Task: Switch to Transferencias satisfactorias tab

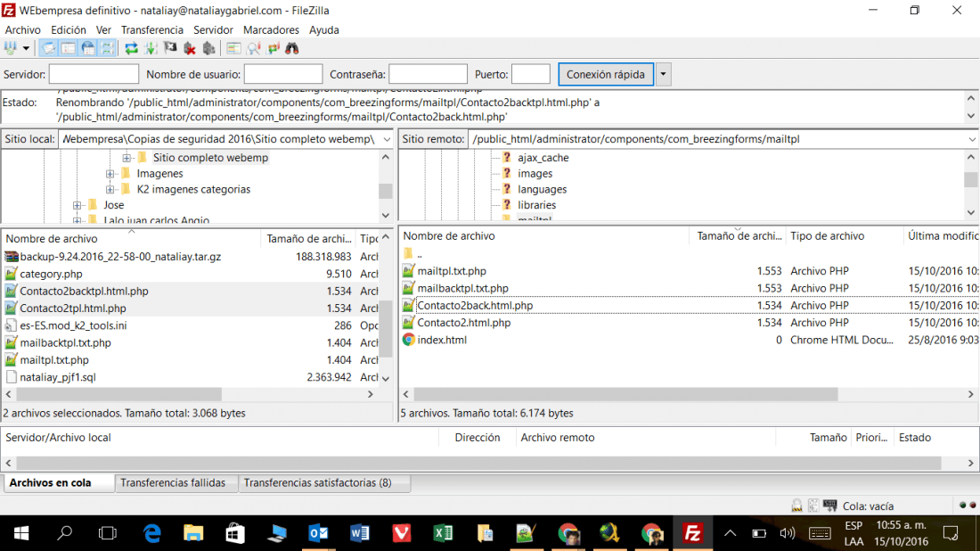Action: click(x=323, y=483)
